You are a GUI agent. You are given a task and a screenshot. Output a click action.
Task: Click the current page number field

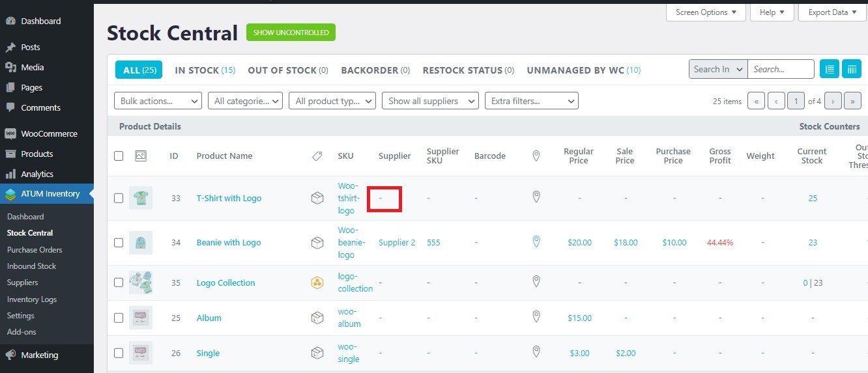(796, 101)
